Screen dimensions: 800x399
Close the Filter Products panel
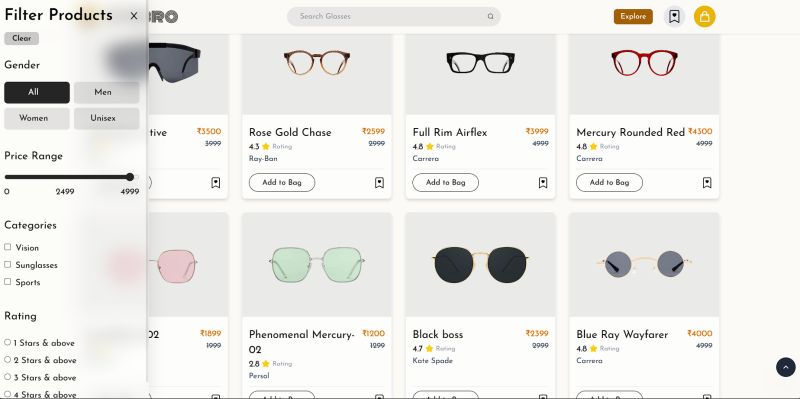coord(134,16)
